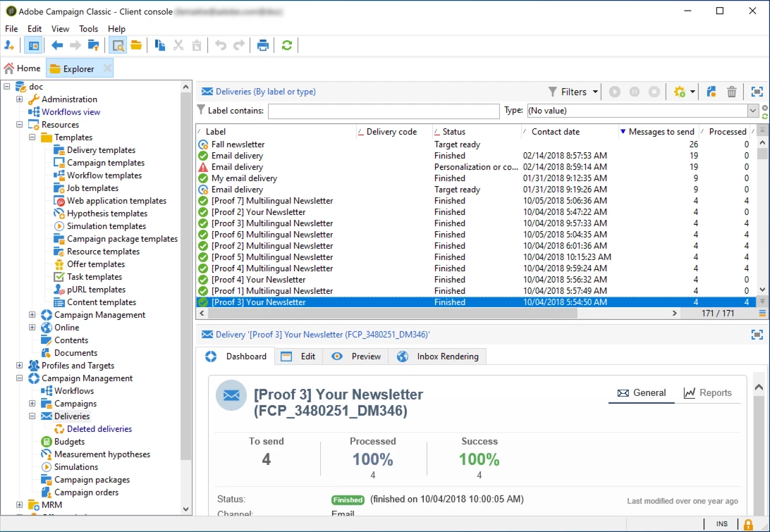Image resolution: width=770 pixels, height=532 pixels.
Task: Collapse the Deliveries tree node
Action: point(32,416)
